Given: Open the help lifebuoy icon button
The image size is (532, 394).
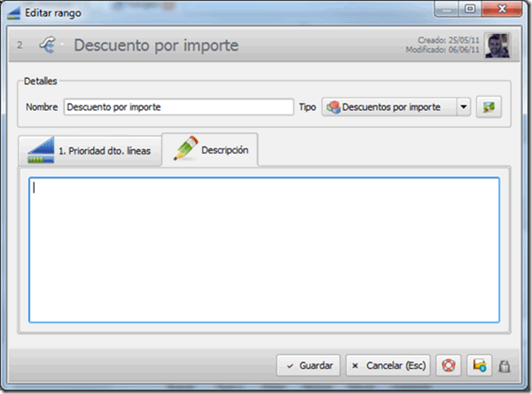Looking at the screenshot, I should click(x=448, y=366).
